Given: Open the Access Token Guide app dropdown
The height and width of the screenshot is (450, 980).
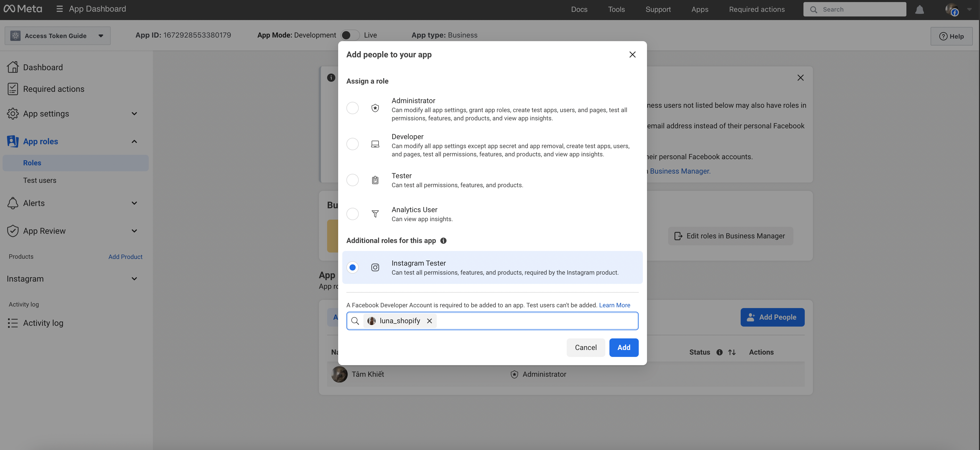Looking at the screenshot, I should tap(57, 36).
